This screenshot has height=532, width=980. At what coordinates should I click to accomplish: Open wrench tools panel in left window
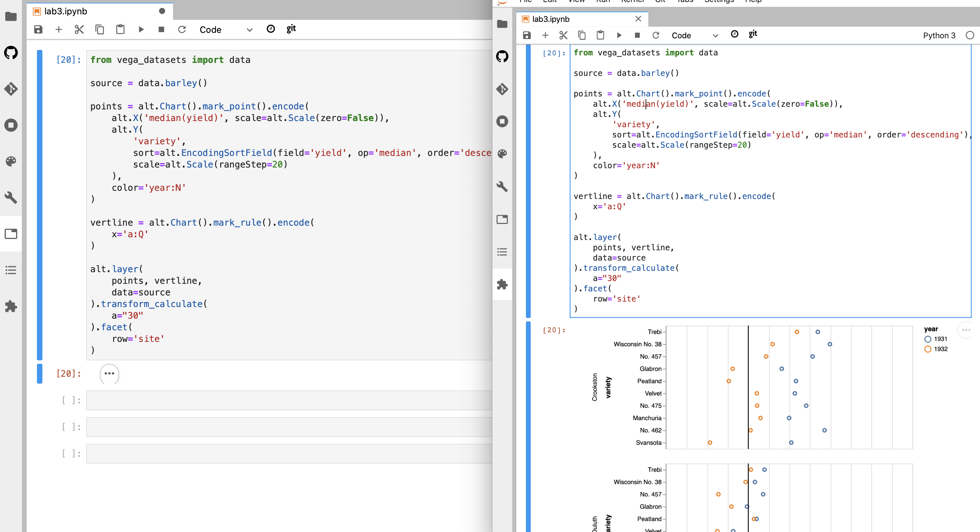pos(11,197)
